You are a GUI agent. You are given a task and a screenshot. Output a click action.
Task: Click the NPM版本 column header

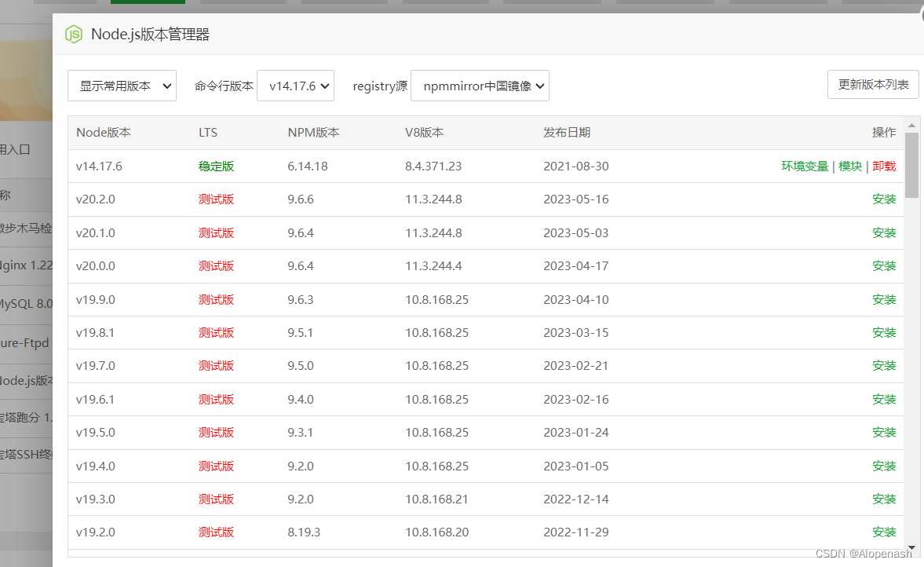click(313, 133)
